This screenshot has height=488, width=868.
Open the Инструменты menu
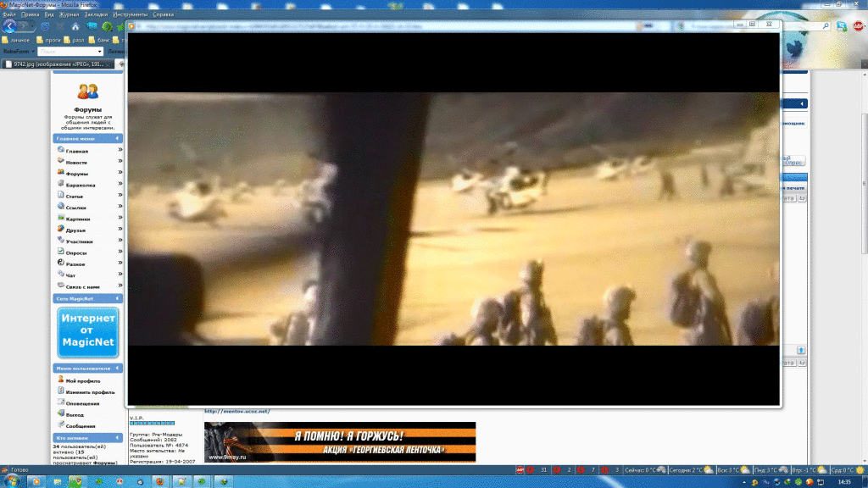pos(130,14)
